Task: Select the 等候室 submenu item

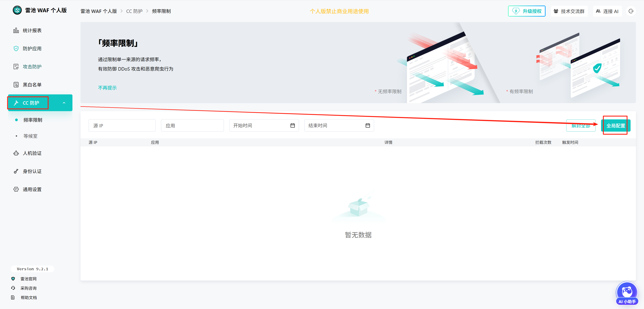Action: 31,136
